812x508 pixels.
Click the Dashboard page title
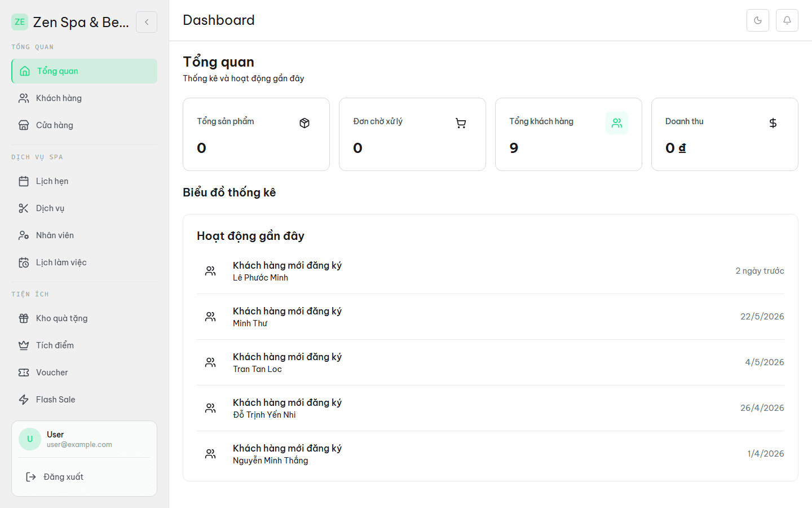pyautogui.click(x=219, y=20)
